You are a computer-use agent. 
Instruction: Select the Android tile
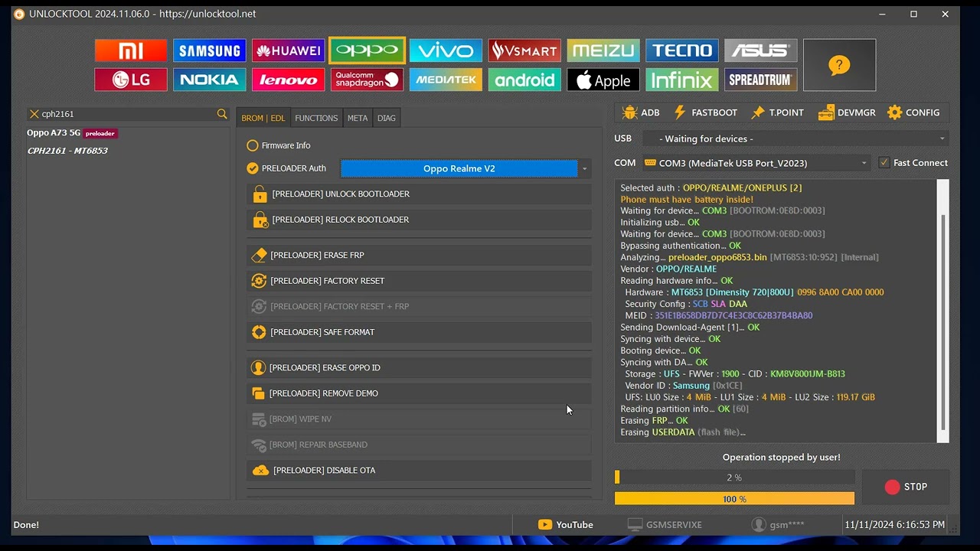[524, 80]
